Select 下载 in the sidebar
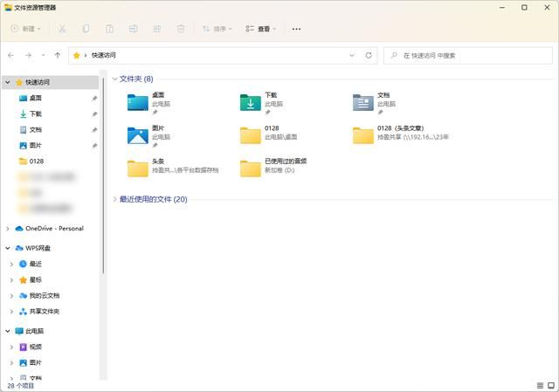The height and width of the screenshot is (392, 559). pyautogui.click(x=35, y=113)
